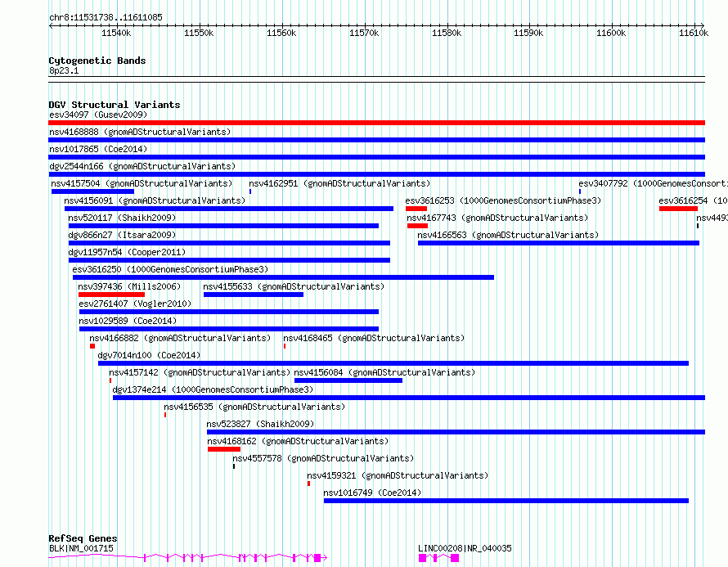The image size is (728, 567).
Task: Click the nsv4557578 variant label
Action: [323, 458]
